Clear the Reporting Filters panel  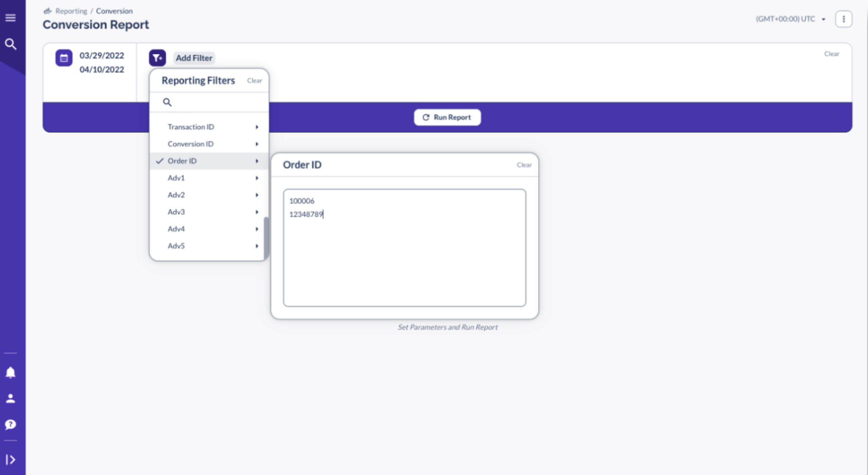tap(255, 81)
